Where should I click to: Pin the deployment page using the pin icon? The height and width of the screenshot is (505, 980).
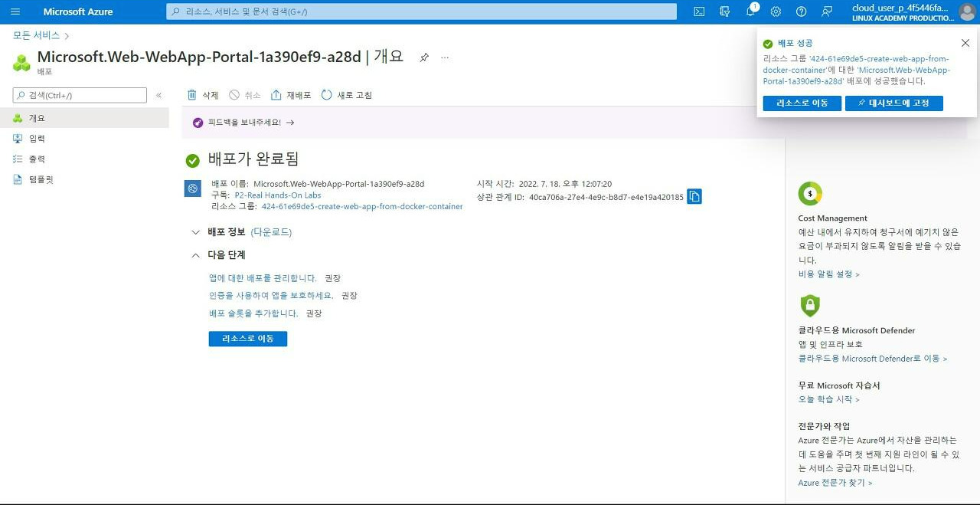[424, 56]
